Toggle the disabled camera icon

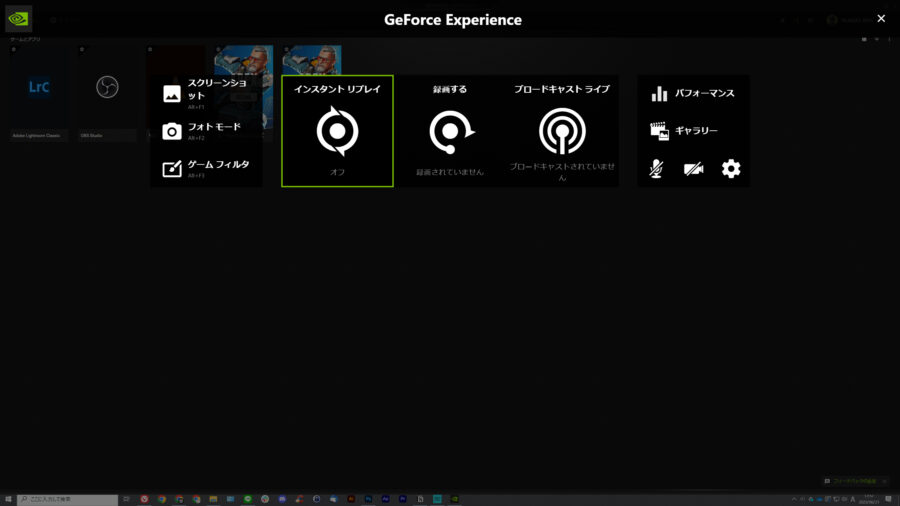click(x=693, y=169)
